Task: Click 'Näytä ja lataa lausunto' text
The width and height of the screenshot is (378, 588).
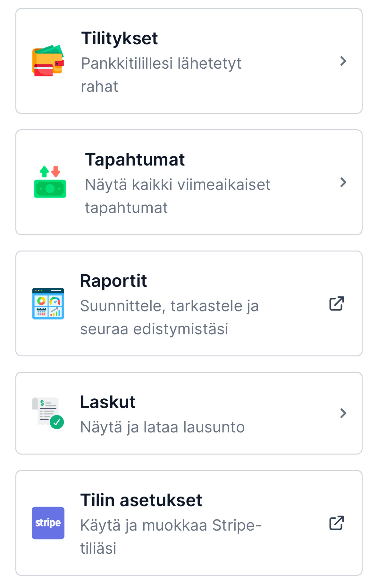Action: click(x=163, y=427)
